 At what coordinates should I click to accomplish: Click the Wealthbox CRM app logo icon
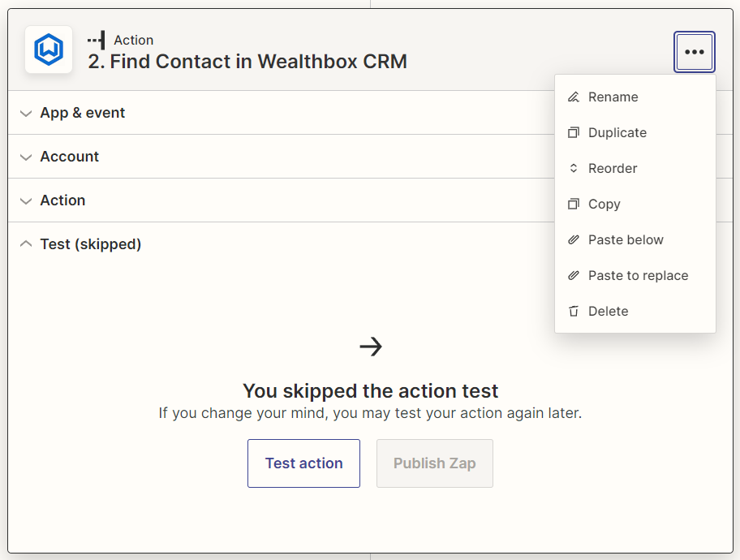point(49,50)
